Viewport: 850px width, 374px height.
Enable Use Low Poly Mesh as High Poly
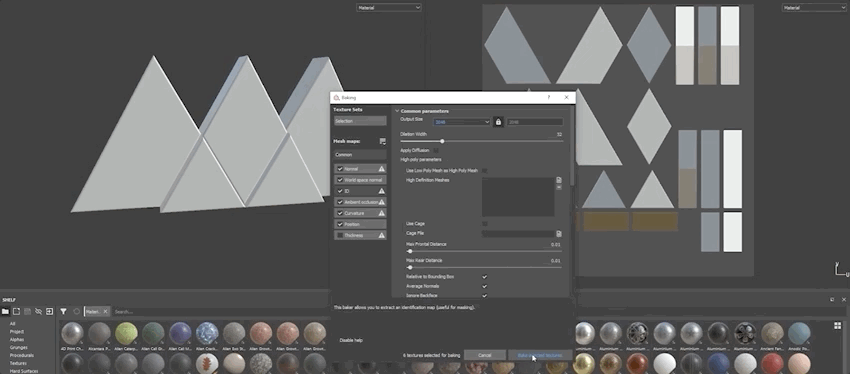(x=485, y=170)
